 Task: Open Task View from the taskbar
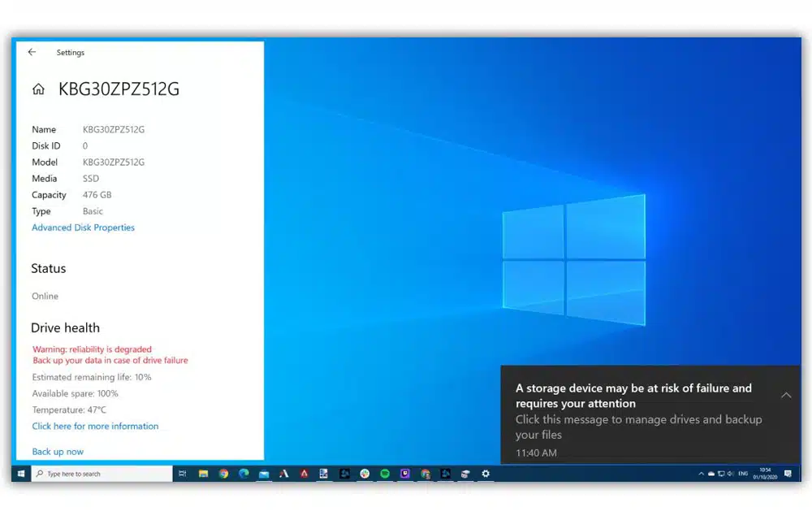click(x=183, y=474)
